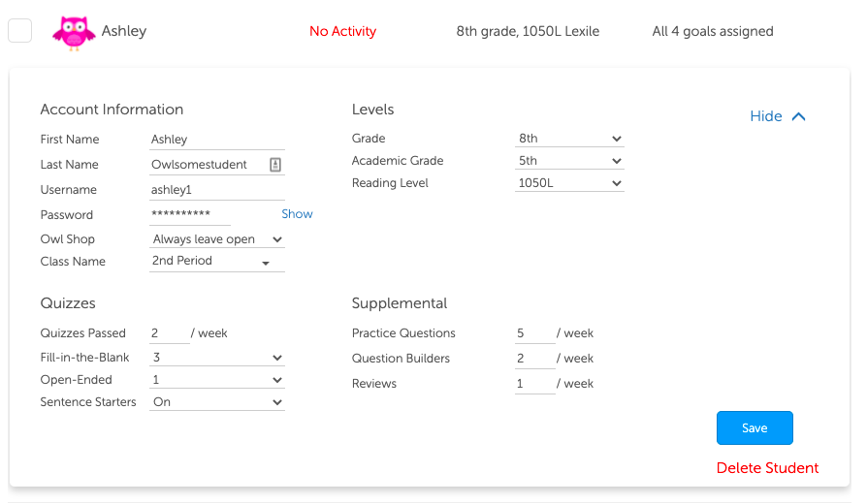Click the Quizzes Passed per week field
Viewport: 867px width, 504px height.
click(169, 333)
